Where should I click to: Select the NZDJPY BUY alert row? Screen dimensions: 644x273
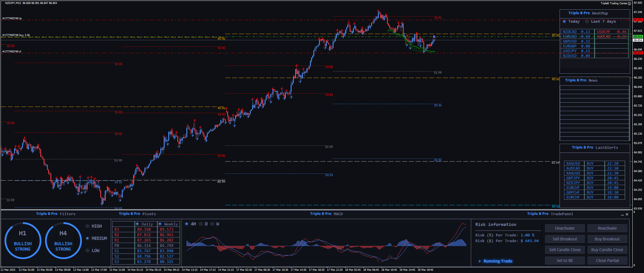[x=594, y=183]
